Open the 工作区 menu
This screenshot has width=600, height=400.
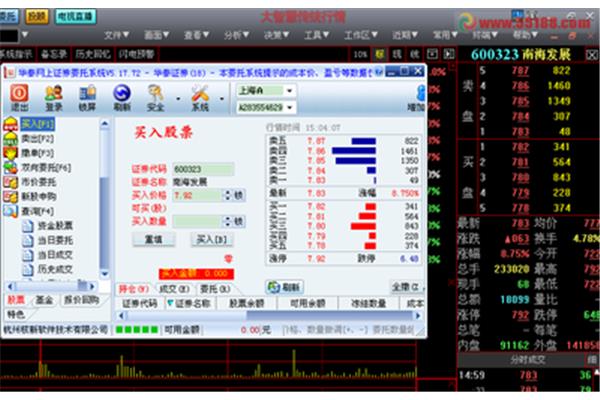click(x=361, y=35)
